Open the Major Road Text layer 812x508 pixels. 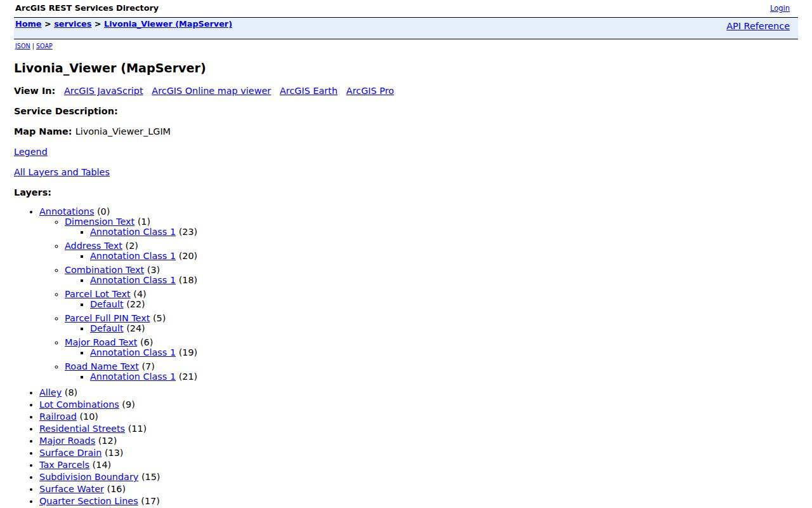101,342
